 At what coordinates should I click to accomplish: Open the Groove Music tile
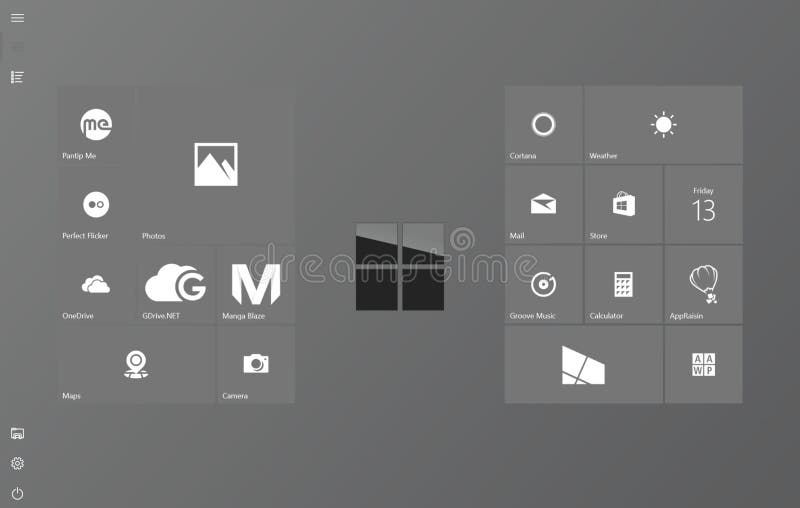coord(543,285)
